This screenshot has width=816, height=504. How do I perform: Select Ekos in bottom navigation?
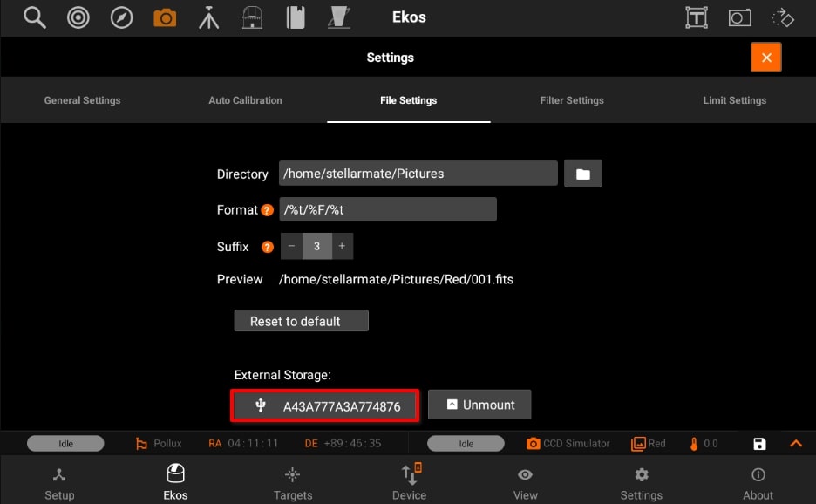(x=175, y=482)
